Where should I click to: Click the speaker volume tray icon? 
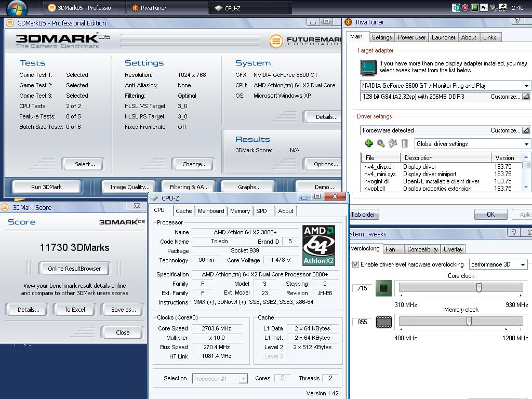[x=493, y=7]
